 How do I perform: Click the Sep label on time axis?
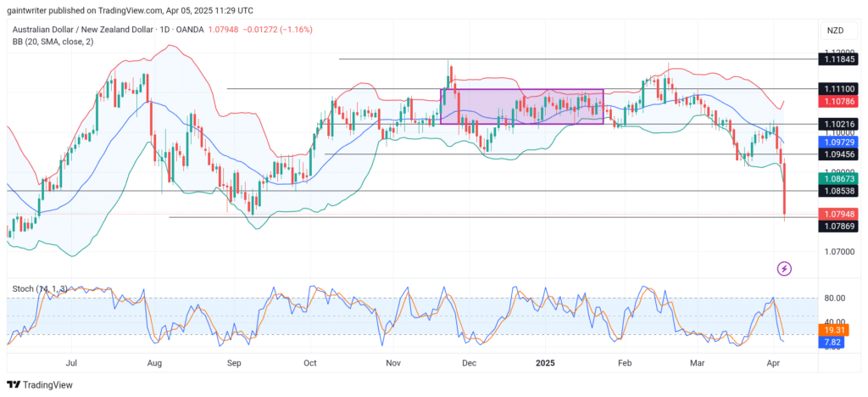coord(234,364)
